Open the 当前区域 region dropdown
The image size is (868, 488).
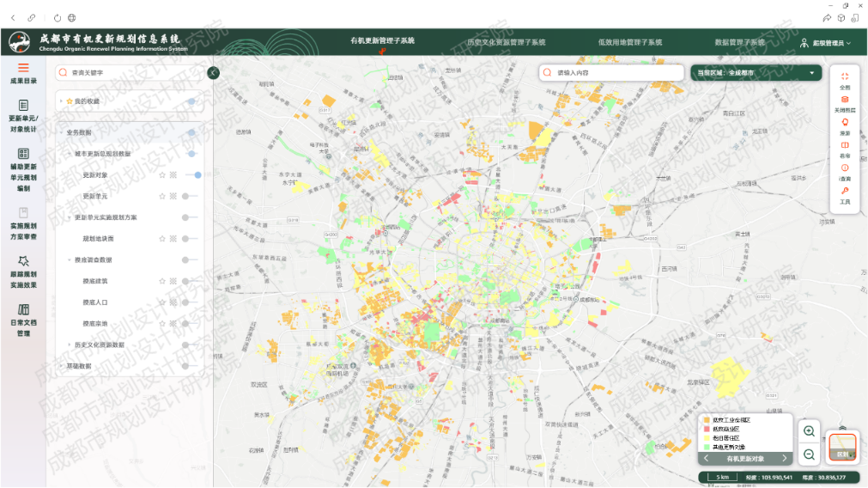coord(756,72)
